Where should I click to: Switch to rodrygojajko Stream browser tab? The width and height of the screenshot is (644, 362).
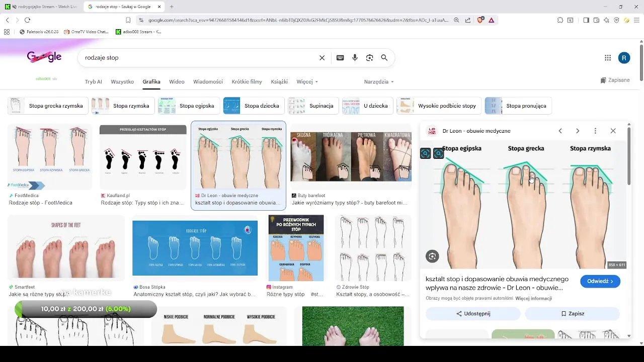pos(40,7)
